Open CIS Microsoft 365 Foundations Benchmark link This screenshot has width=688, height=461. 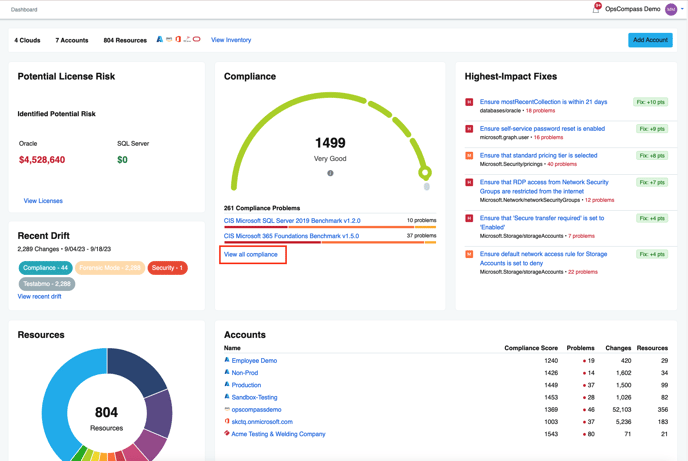[291, 236]
